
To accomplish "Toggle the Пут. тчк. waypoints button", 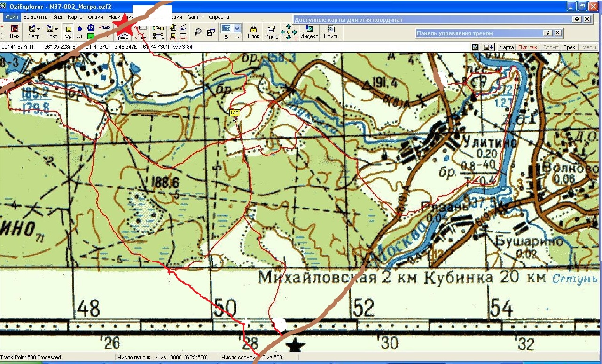I will coord(528,47).
